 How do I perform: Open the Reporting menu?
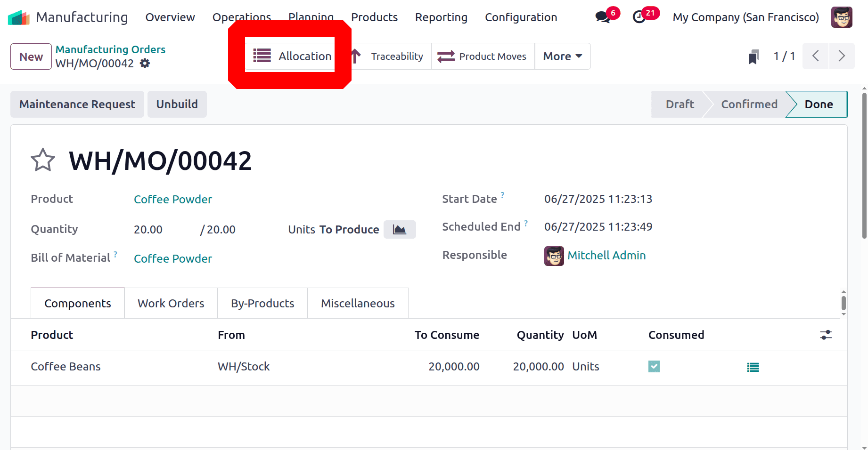[x=441, y=17]
